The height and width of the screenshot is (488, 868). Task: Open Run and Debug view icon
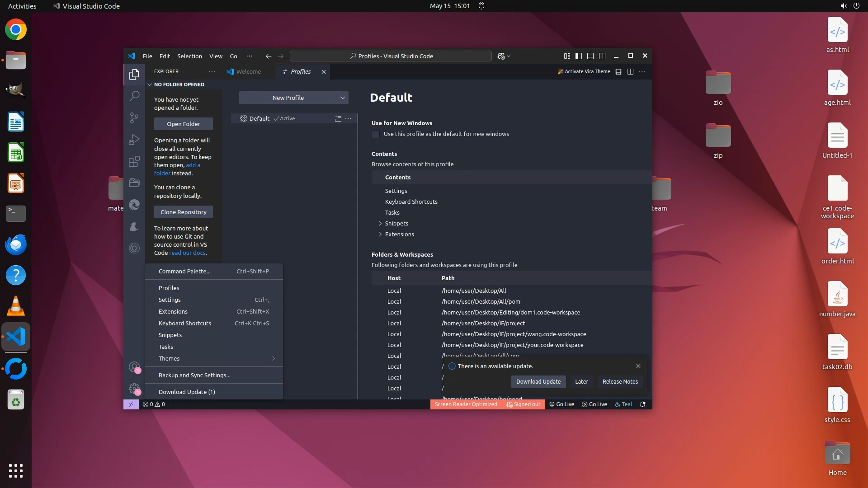pos(134,140)
